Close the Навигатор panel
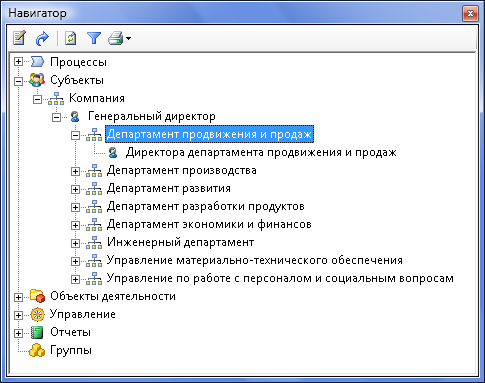The height and width of the screenshot is (383, 485). point(470,14)
